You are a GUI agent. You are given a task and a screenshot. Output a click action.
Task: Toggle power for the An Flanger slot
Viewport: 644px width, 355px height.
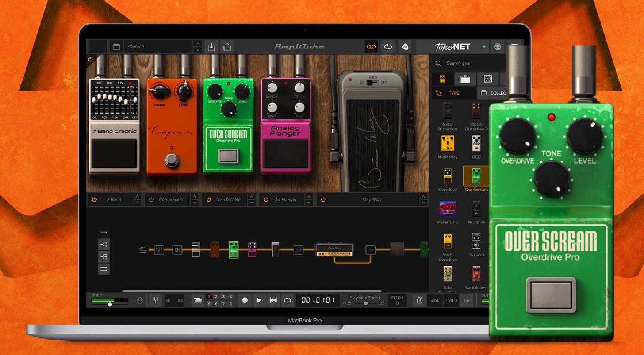coord(266,200)
